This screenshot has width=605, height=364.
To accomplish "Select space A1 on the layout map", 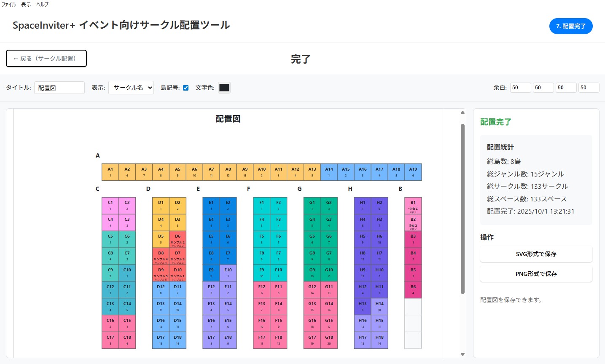I will pos(110,171).
